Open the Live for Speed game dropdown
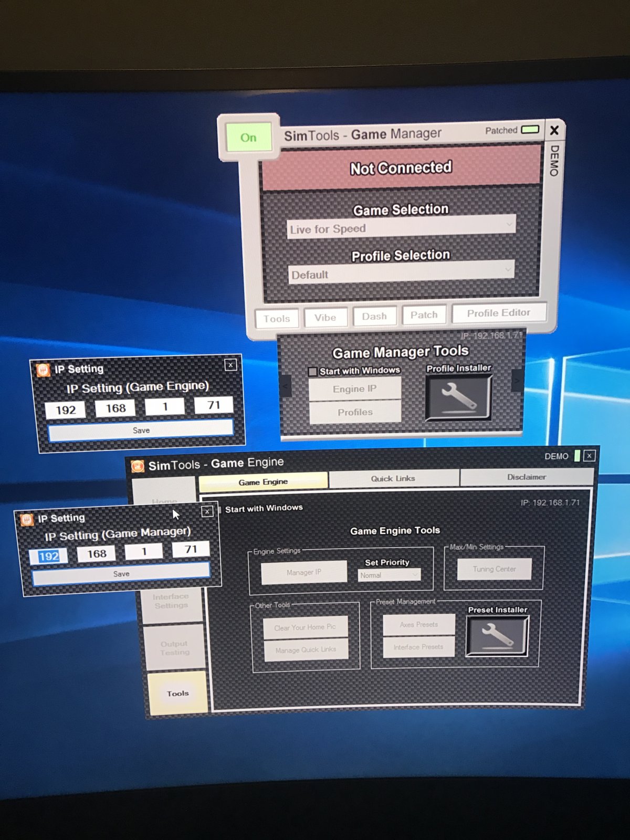 coord(401,228)
